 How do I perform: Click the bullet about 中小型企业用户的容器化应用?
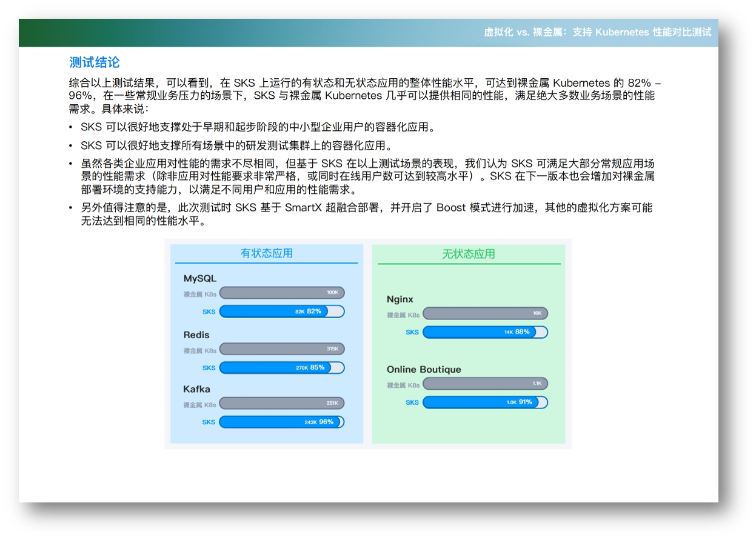coord(258,127)
